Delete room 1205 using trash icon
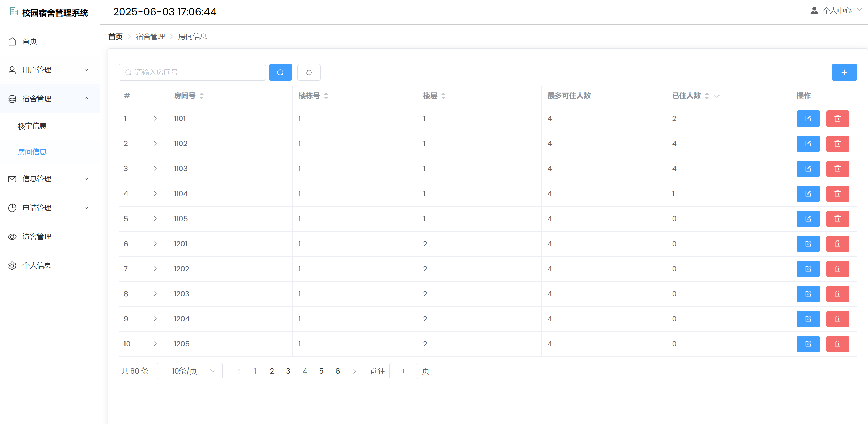The width and height of the screenshot is (868, 424). (837, 344)
